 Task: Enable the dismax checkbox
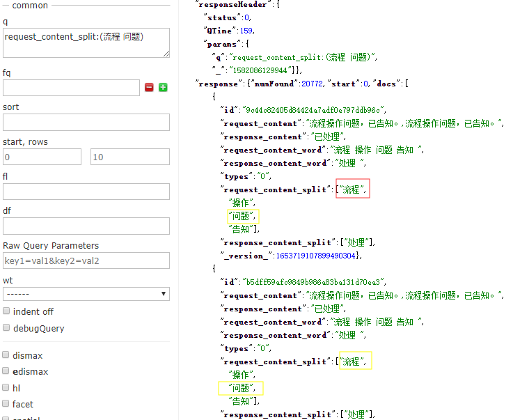pyautogui.click(x=6, y=355)
